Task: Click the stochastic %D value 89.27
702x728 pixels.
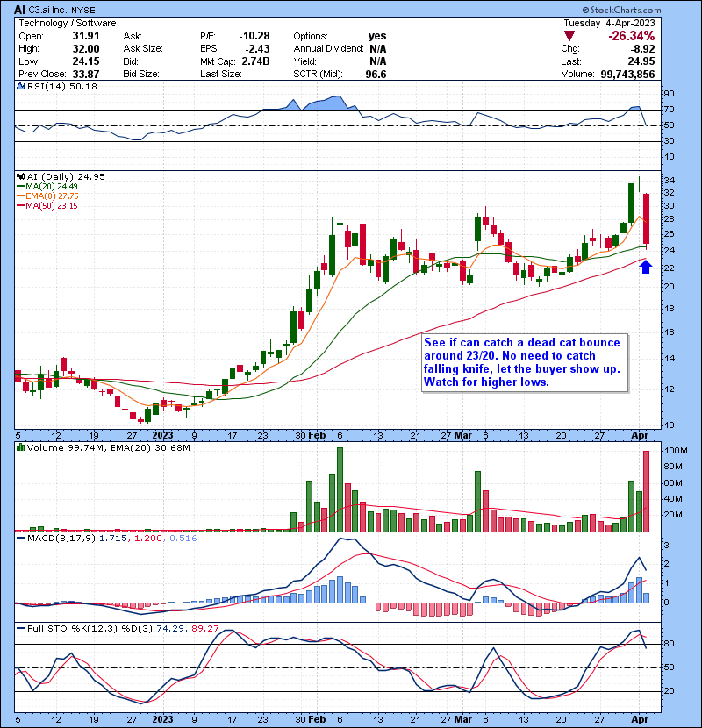Action: coord(204,629)
